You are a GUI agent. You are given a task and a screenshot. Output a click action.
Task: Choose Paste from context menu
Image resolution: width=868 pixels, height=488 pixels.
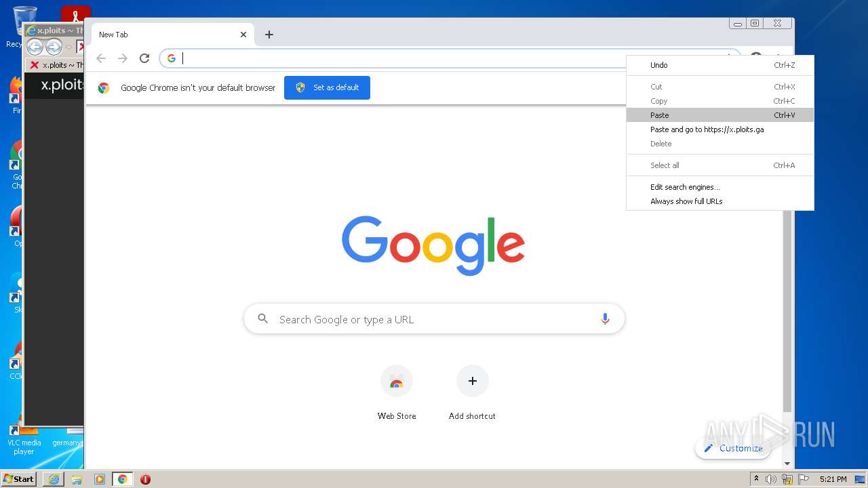720,115
